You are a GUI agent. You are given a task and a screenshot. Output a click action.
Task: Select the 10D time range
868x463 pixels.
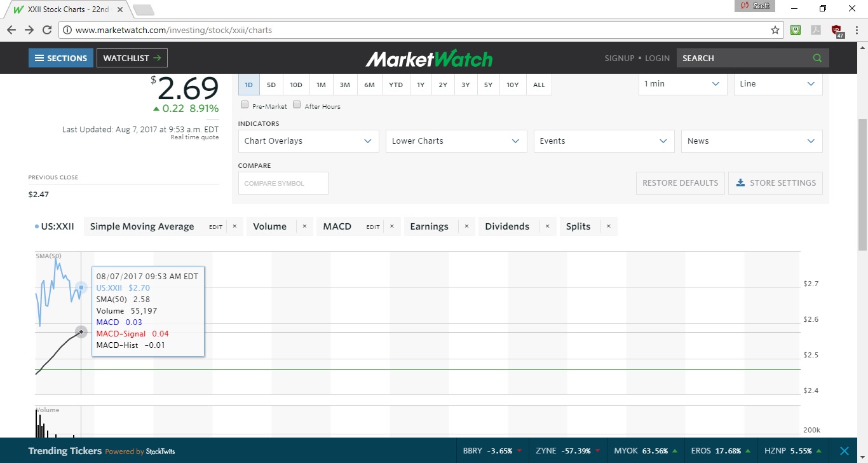(x=296, y=85)
